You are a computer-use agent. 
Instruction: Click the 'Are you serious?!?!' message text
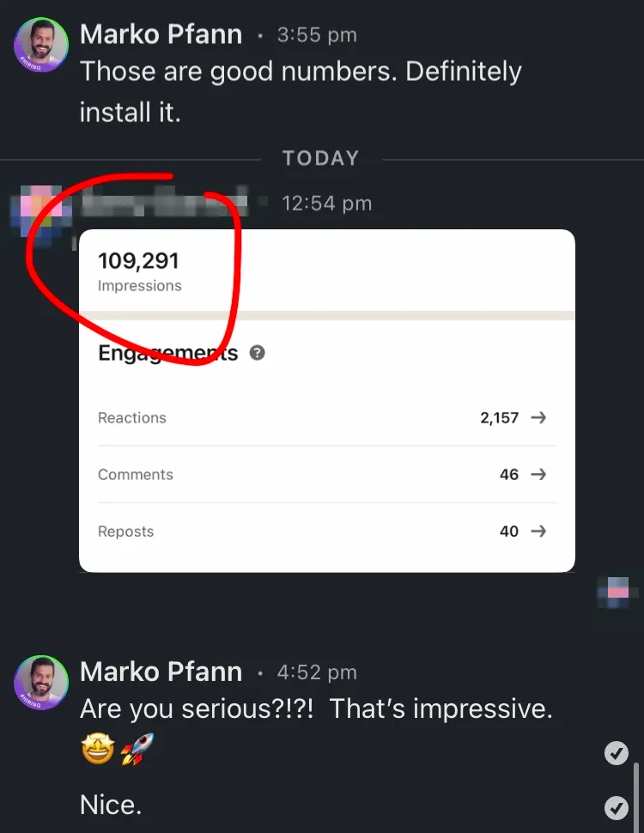(x=197, y=708)
